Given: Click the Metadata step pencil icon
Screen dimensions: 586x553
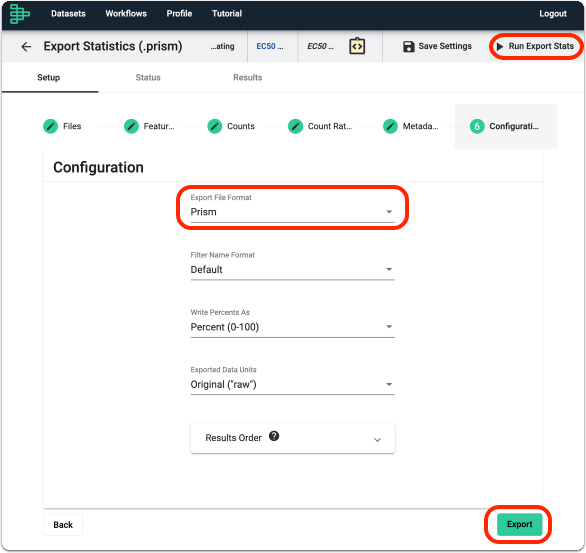Looking at the screenshot, I should [x=390, y=126].
